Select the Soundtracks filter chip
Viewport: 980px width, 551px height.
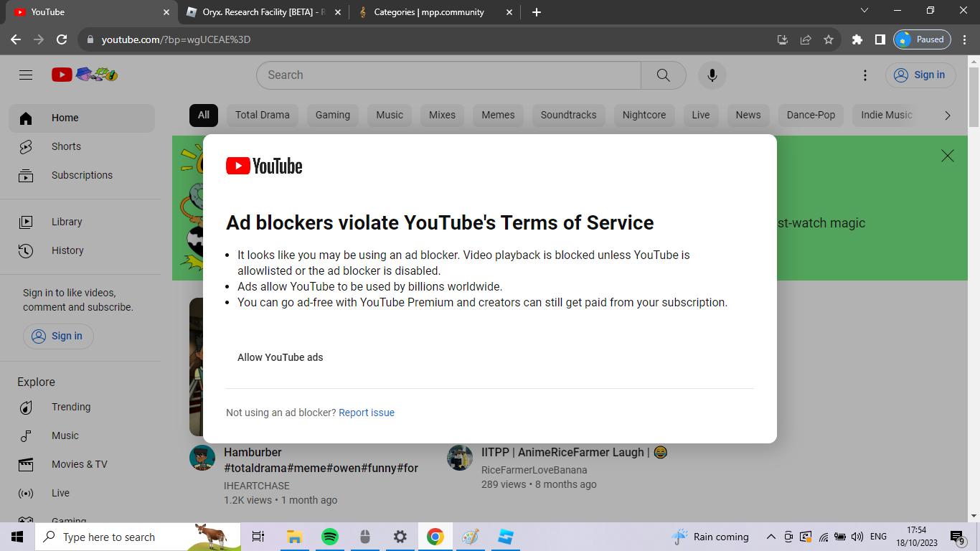pos(569,115)
